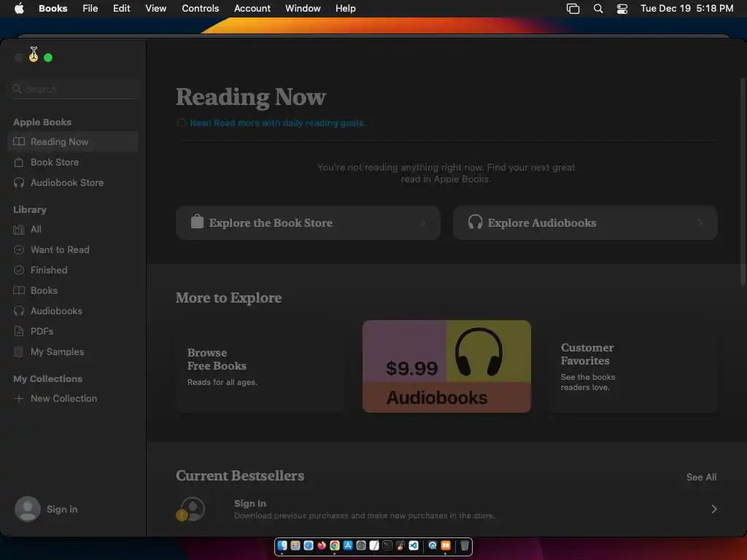Screen dimensions: 747x560
Task: Go to the Audiobook Store
Action: tap(72, 182)
